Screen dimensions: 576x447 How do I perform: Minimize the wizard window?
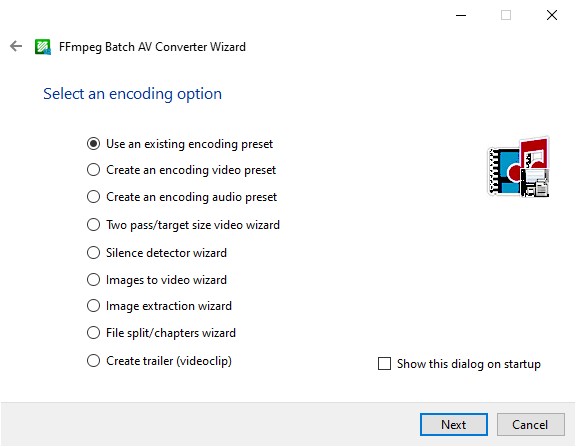coord(461,15)
